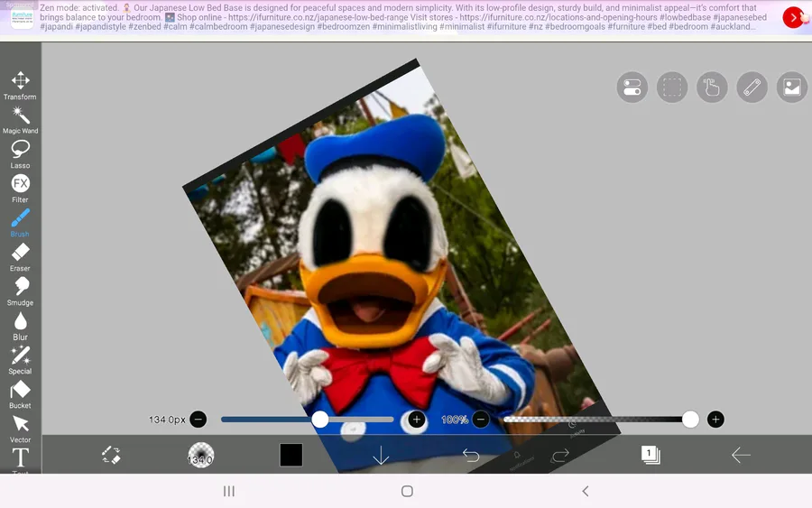Select the Blur tool

tap(20, 327)
